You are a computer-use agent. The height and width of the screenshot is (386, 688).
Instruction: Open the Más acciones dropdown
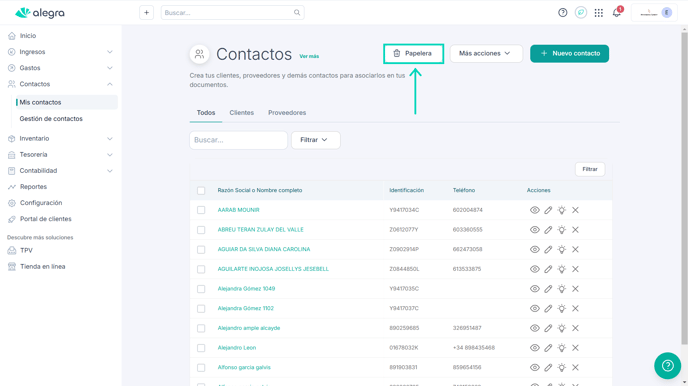(486, 54)
